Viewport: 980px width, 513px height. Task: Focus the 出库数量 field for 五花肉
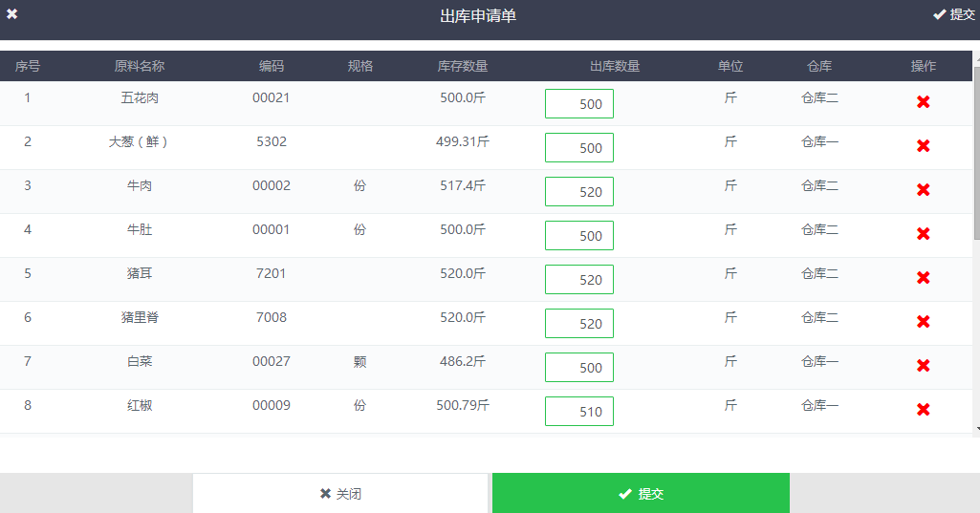click(579, 104)
